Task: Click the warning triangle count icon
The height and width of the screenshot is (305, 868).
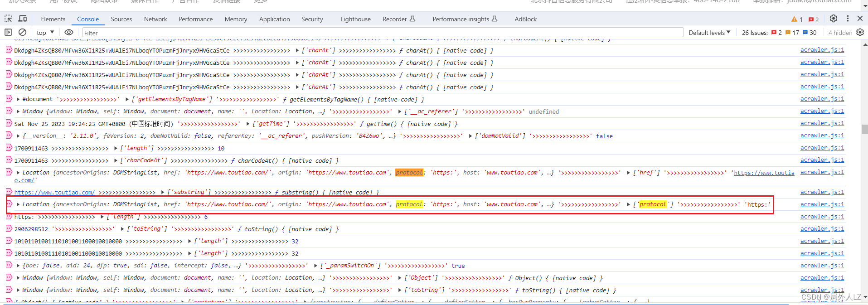Action: (x=797, y=19)
